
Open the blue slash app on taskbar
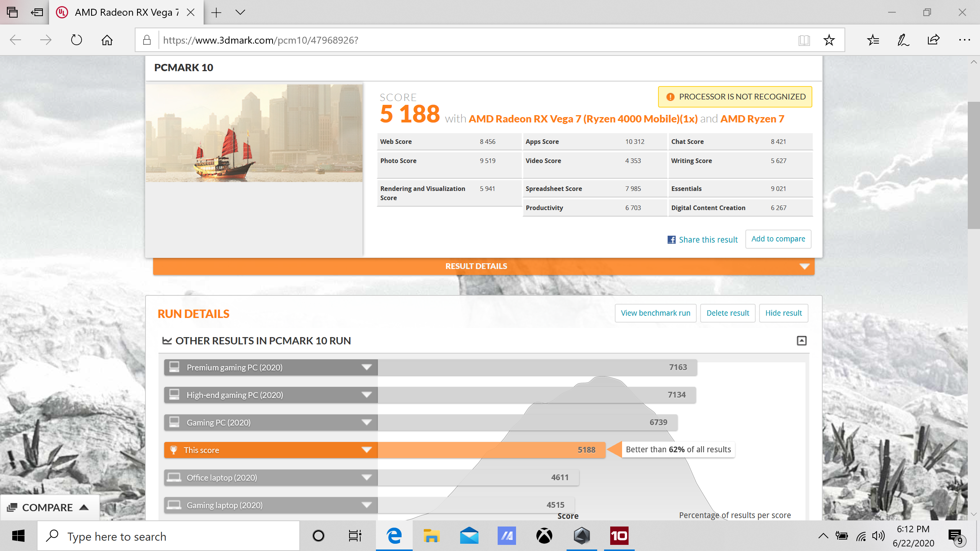(x=506, y=536)
